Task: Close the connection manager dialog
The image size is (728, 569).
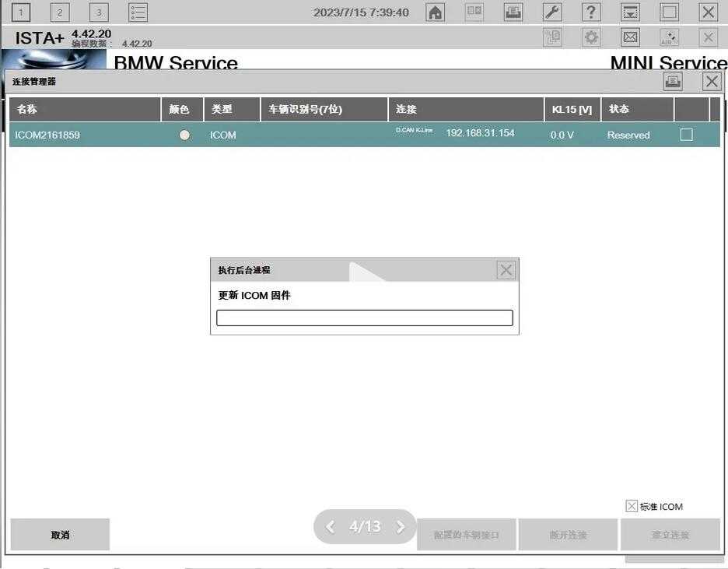Action: [712, 82]
